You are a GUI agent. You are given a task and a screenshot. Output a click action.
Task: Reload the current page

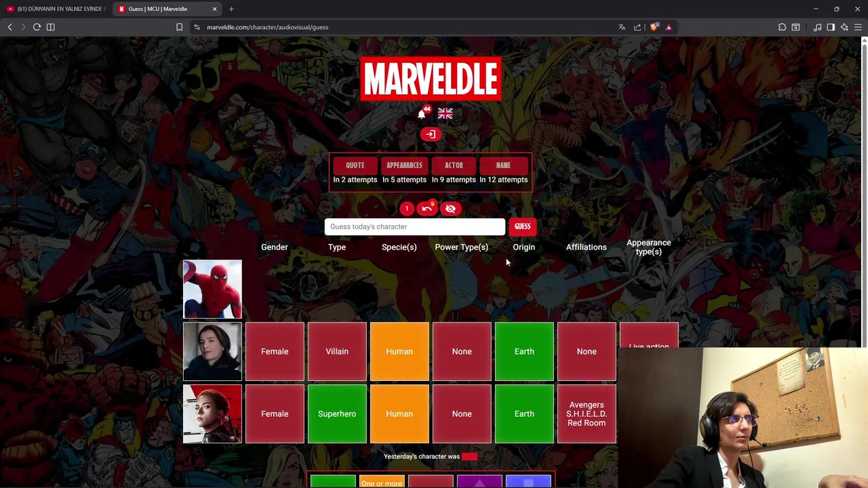coord(37,27)
